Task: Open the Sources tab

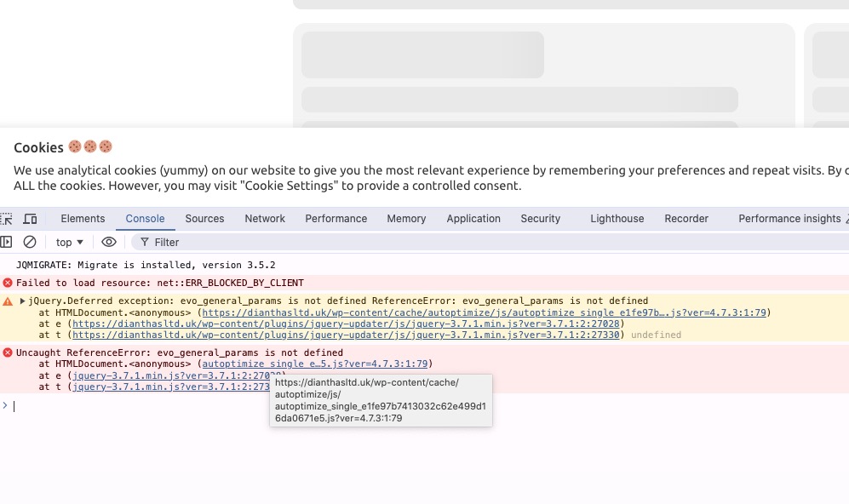Action: pos(204,219)
